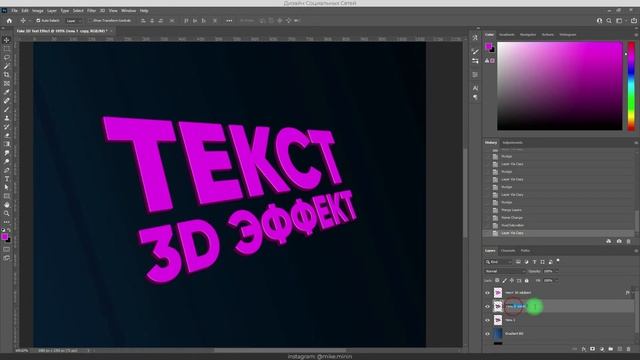Open the Layers panel flyout menu
Image resolution: width=640 pixels, height=360 pixels.
pyautogui.click(x=636, y=251)
